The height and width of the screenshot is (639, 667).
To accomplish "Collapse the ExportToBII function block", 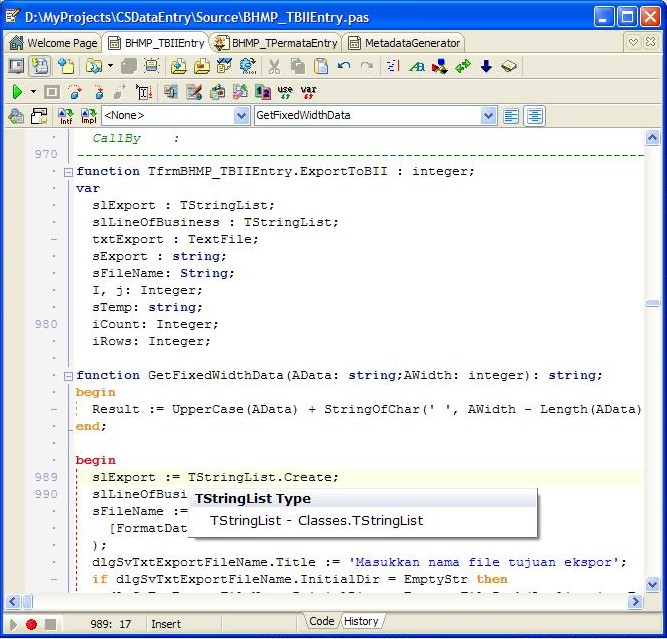I will tap(68, 172).
